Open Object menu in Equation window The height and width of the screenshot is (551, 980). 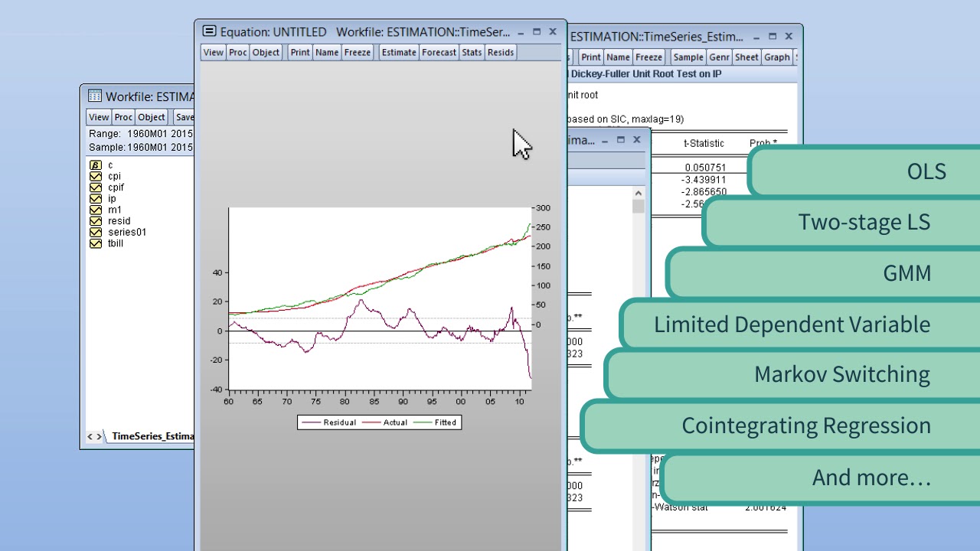point(266,52)
